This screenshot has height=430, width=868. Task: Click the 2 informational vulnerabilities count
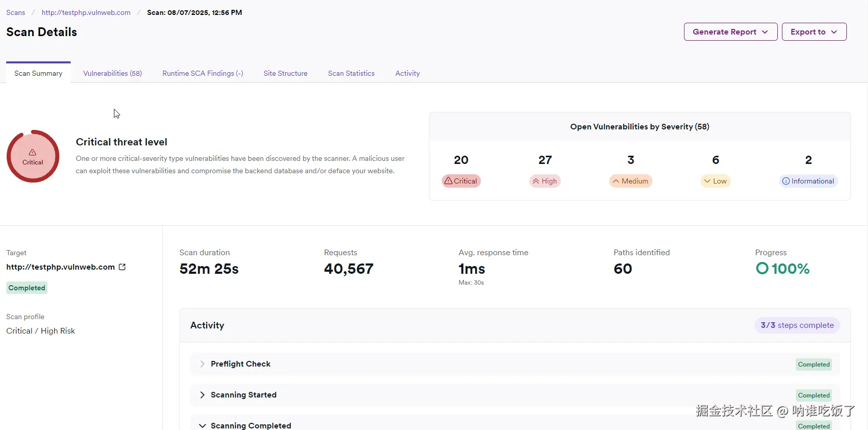808,160
